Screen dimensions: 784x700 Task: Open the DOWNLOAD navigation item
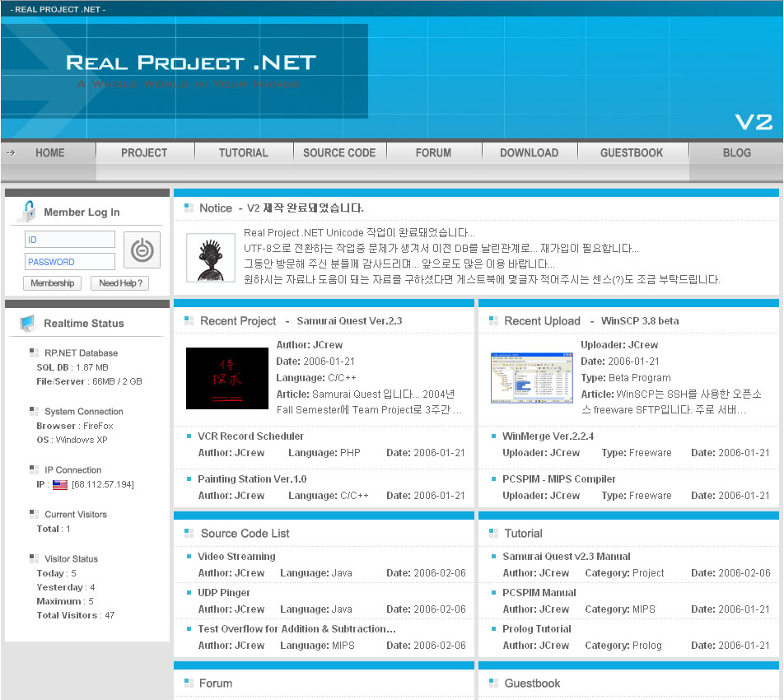(x=529, y=152)
